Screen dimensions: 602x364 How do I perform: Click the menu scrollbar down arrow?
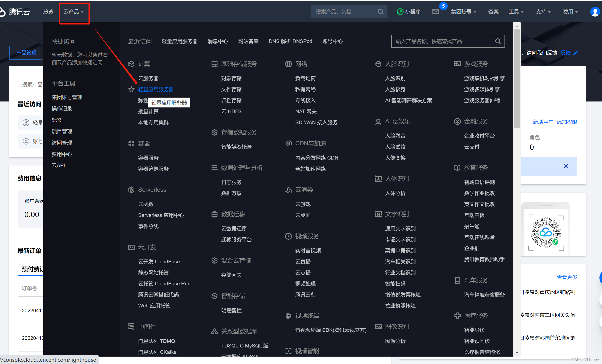(x=517, y=353)
